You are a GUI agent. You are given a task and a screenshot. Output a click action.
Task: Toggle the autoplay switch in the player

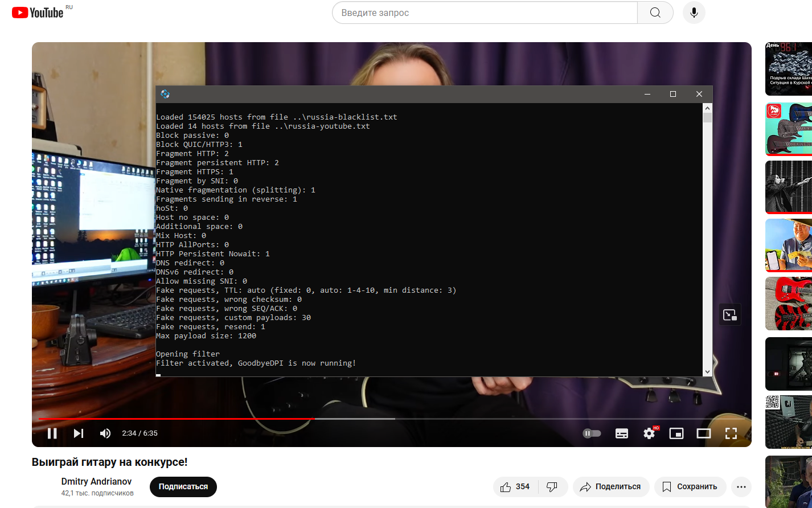click(592, 433)
